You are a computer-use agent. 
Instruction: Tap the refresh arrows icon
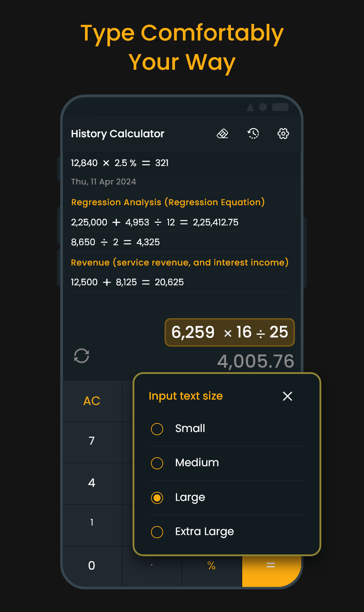(x=81, y=356)
